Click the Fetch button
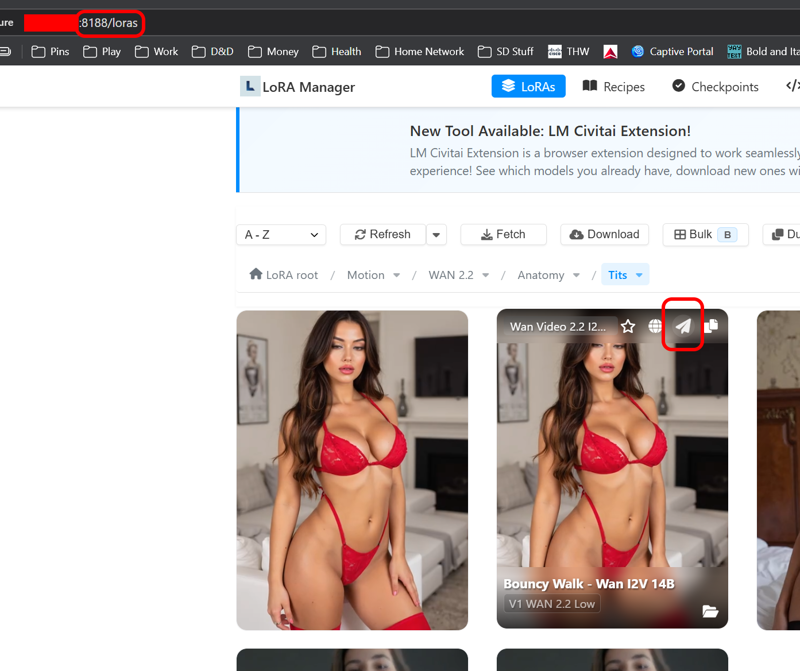The width and height of the screenshot is (800, 671). click(503, 235)
